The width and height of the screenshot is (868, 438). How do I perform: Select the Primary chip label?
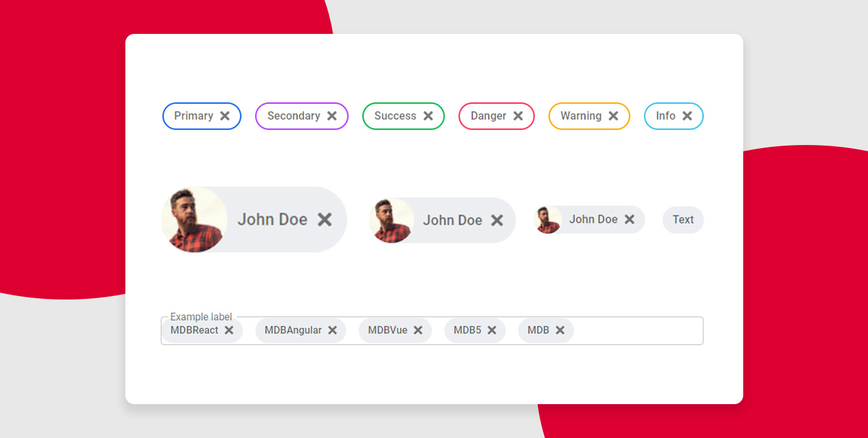193,116
